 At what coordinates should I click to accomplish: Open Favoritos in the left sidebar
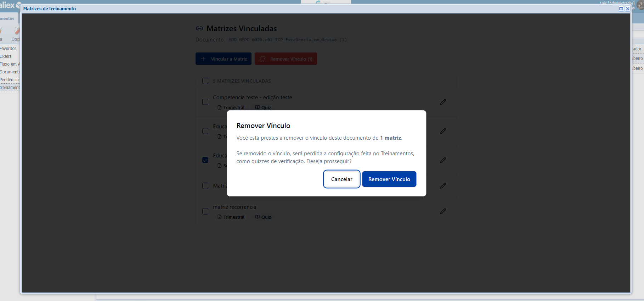9,49
